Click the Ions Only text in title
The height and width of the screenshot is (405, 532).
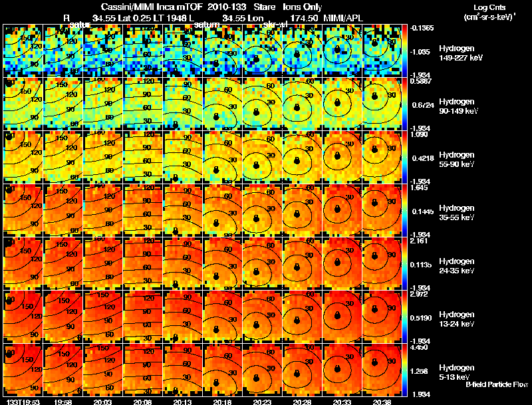tap(303, 7)
